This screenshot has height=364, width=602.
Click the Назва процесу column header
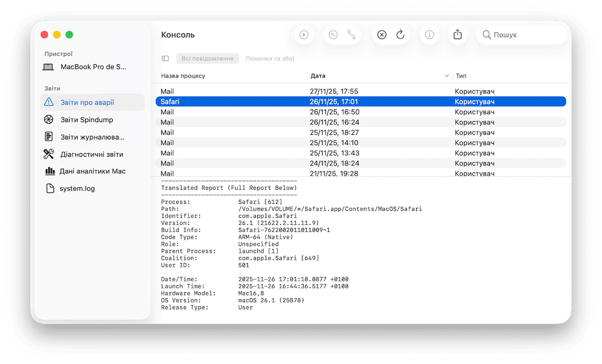183,76
